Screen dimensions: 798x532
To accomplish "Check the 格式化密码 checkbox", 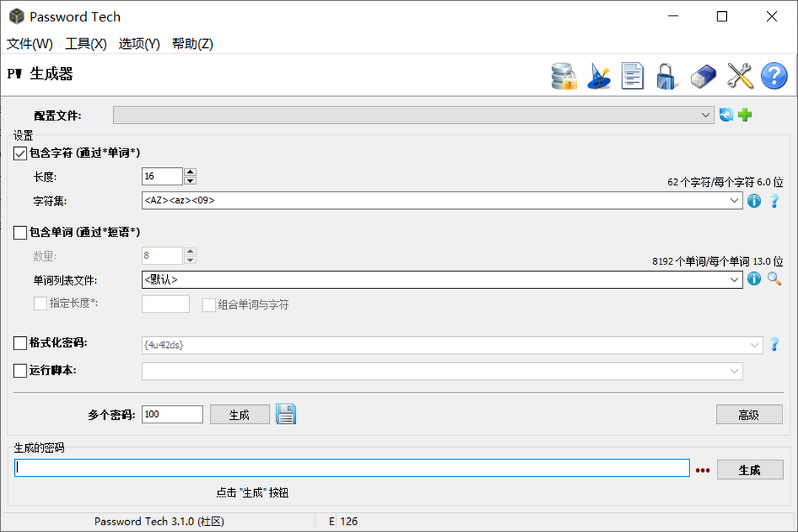I will [x=18, y=344].
